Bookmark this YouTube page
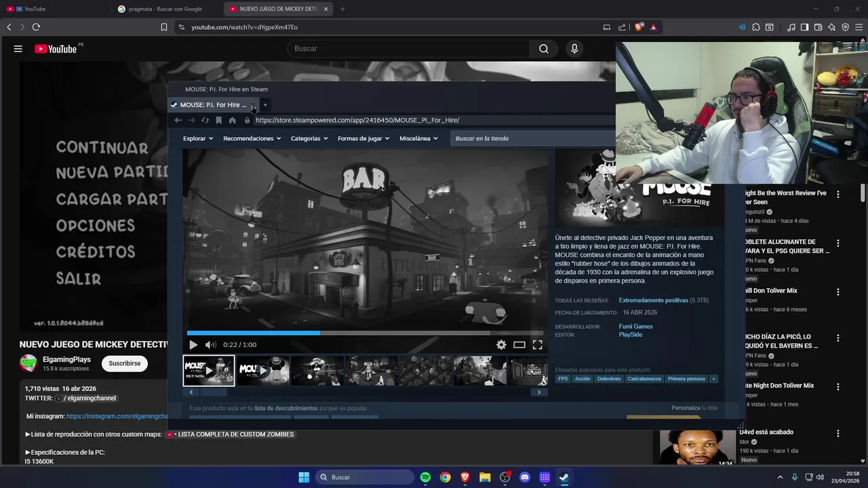This screenshot has width=868, height=488. click(x=164, y=27)
